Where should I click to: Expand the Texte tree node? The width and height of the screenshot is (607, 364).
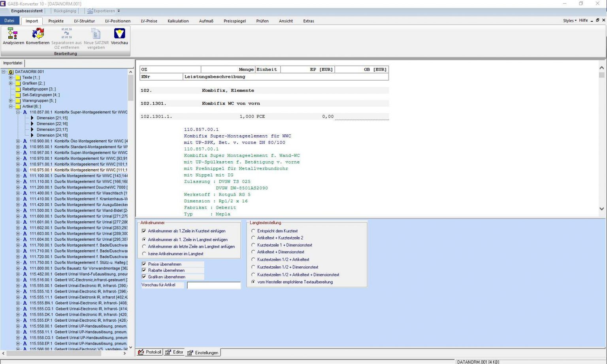11,78
